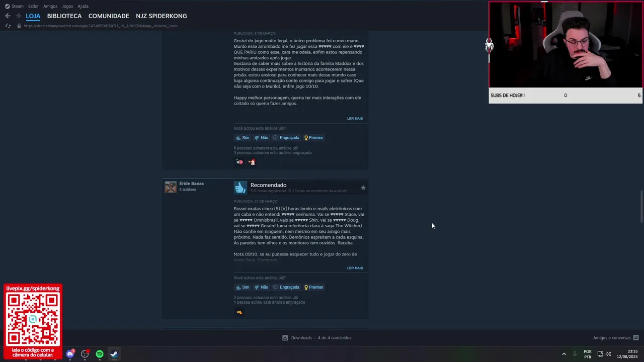Open the Éride Banas profile link
644x362 pixels.
191,184
